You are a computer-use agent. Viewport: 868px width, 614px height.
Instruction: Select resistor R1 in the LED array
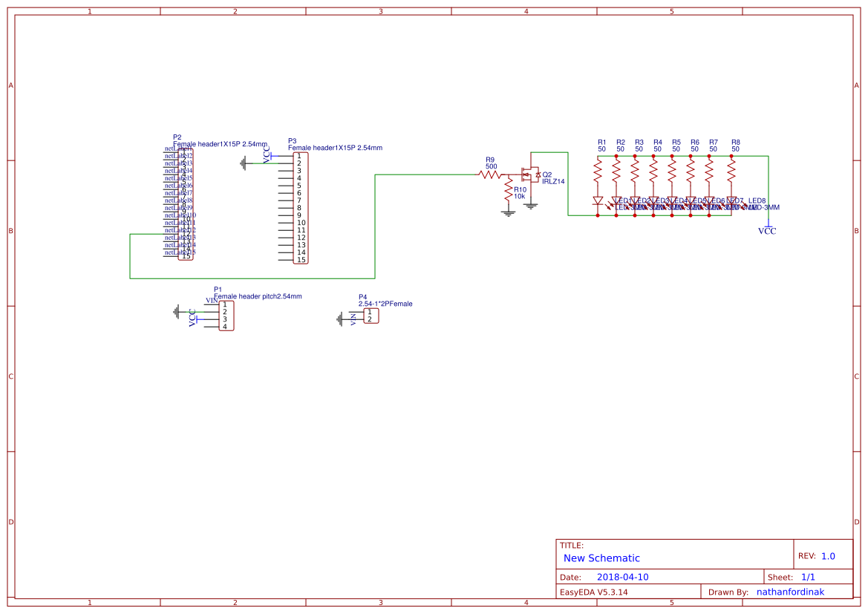click(597, 169)
